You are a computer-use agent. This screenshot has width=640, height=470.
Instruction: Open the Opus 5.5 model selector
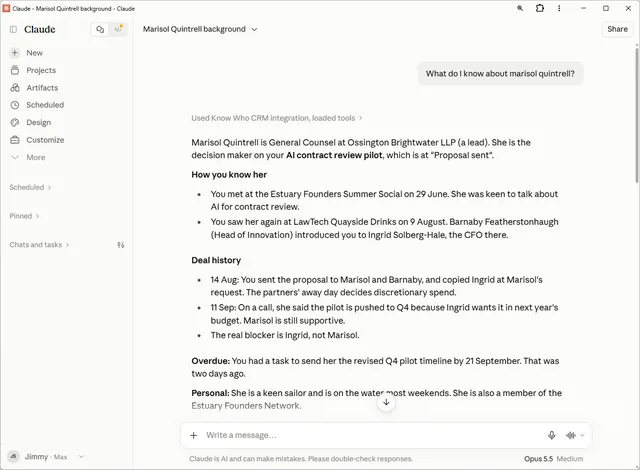(x=538, y=459)
